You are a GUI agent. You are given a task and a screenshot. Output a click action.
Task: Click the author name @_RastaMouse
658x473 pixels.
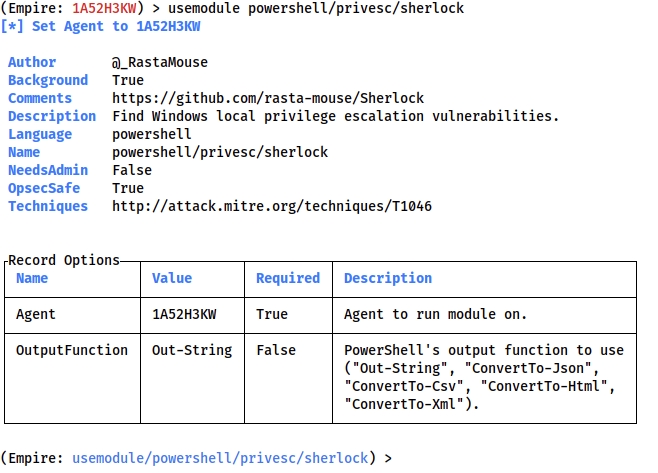tap(160, 62)
